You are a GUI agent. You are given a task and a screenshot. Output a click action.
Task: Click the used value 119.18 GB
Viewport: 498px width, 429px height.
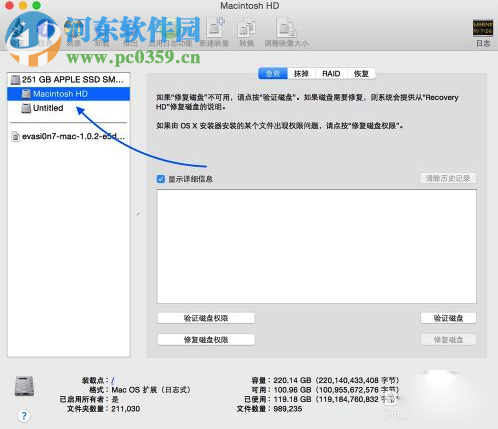(x=292, y=399)
